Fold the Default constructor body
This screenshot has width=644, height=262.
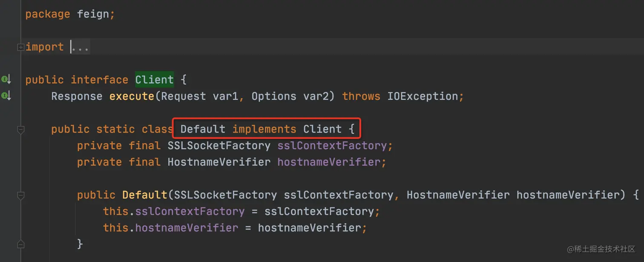pos(20,195)
